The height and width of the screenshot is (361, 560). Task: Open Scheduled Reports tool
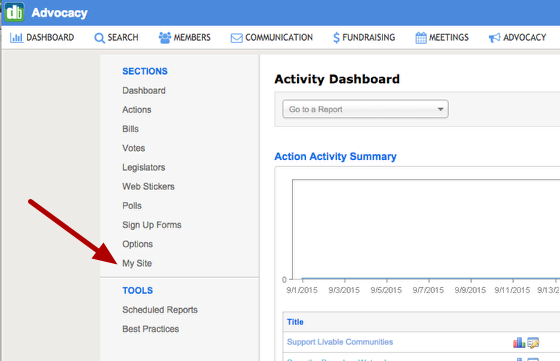160,310
